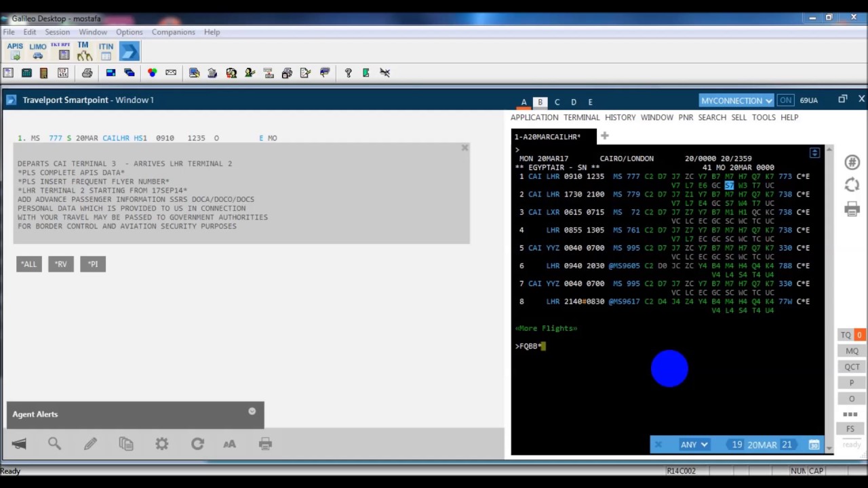Screen dimensions: 868x488
Task: Open the settings gear in bottom bar
Action: point(161,444)
